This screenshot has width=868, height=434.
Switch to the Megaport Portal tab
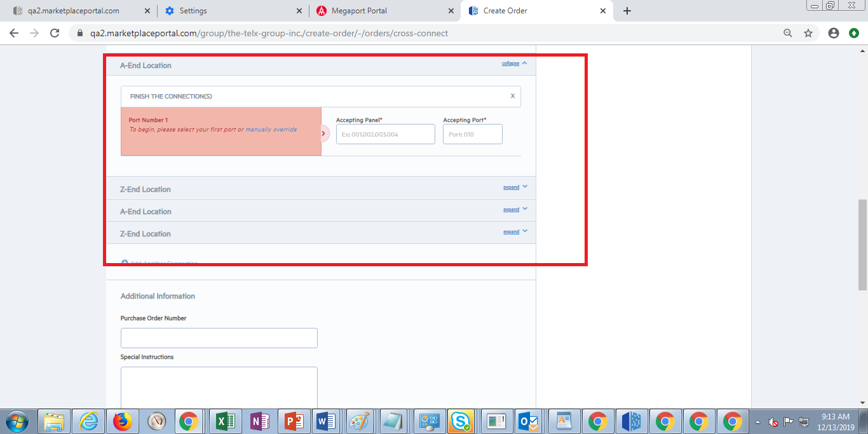[360, 11]
